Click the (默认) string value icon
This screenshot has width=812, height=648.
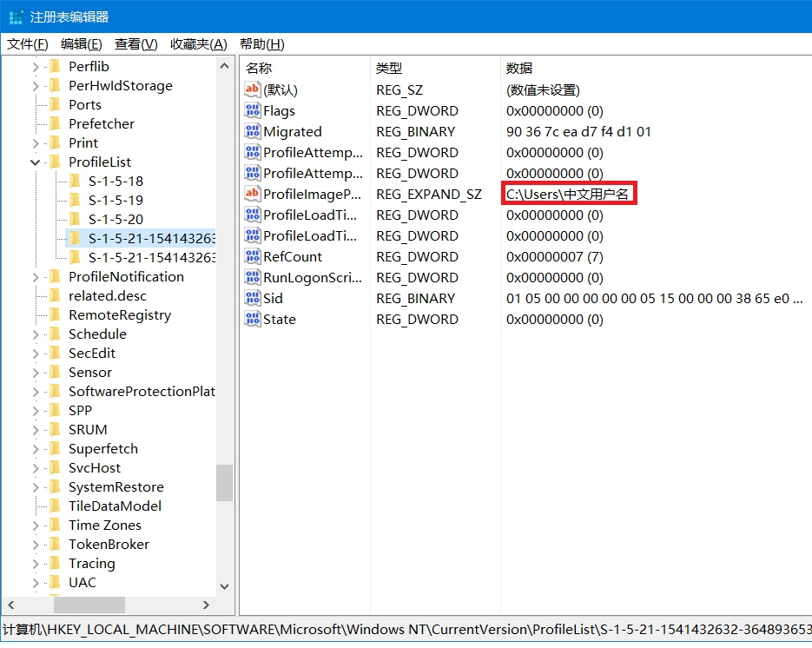coord(252,89)
